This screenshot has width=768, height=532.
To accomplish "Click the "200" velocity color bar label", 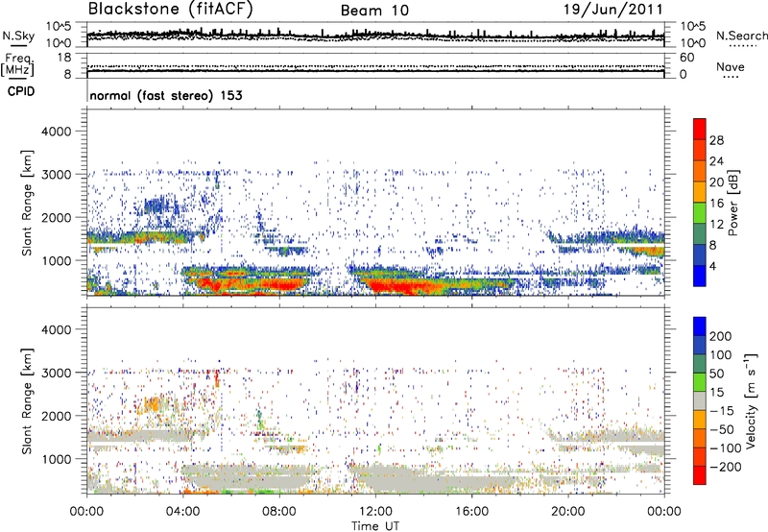I will point(721,336).
